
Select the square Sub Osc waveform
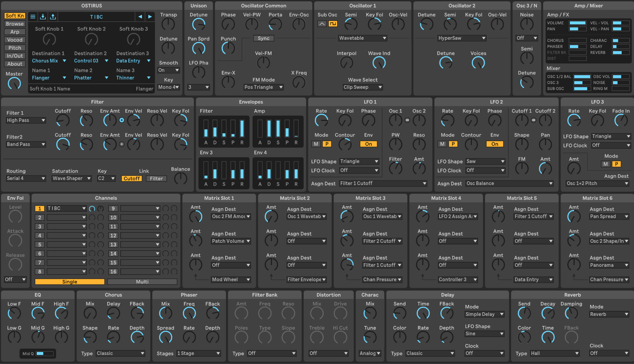(x=333, y=24)
